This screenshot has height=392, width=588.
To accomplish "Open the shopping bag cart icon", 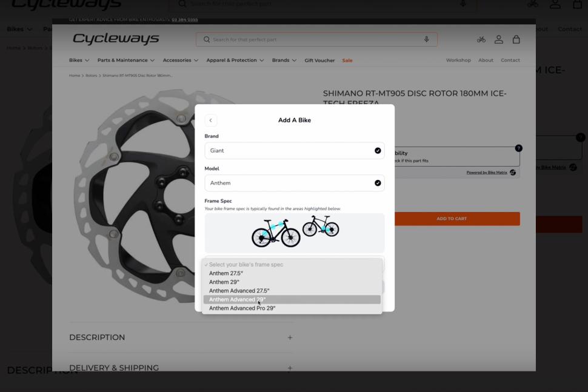I will (516, 39).
